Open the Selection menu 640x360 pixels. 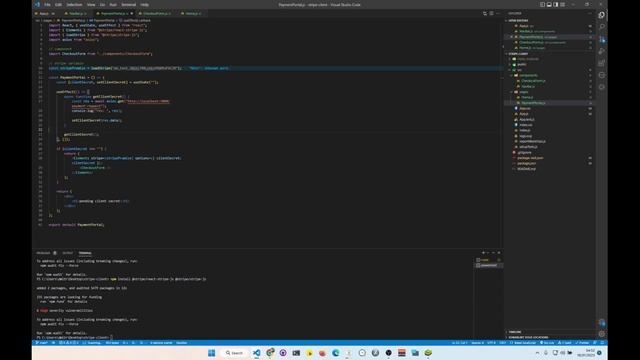click(74, 4)
